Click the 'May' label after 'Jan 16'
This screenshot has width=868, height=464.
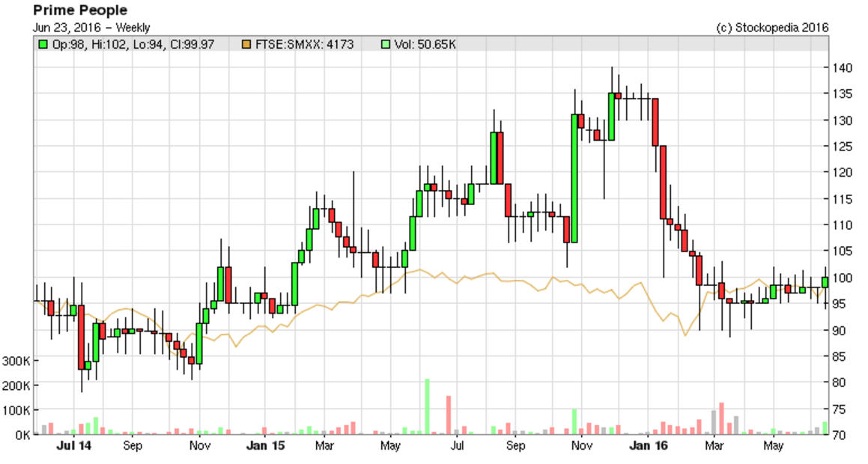click(774, 446)
